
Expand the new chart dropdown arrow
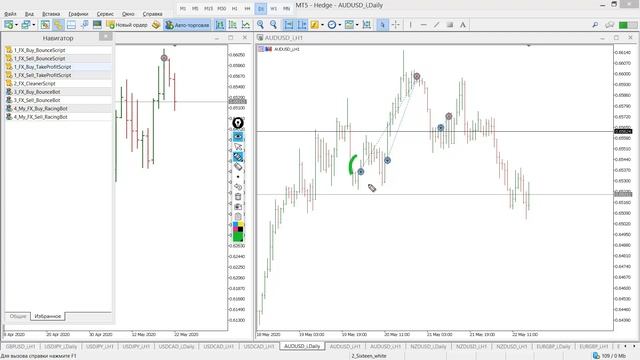(x=16, y=25)
